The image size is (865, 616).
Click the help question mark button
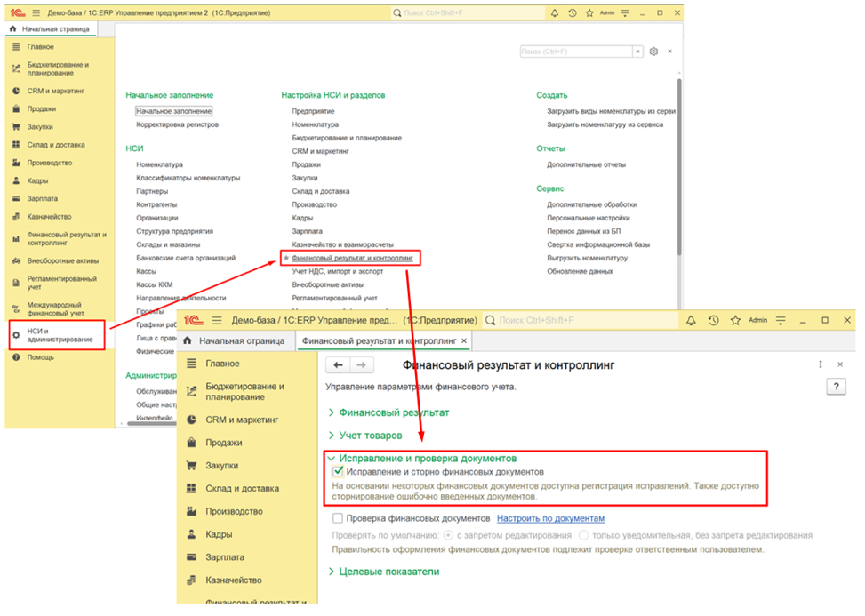(x=836, y=387)
